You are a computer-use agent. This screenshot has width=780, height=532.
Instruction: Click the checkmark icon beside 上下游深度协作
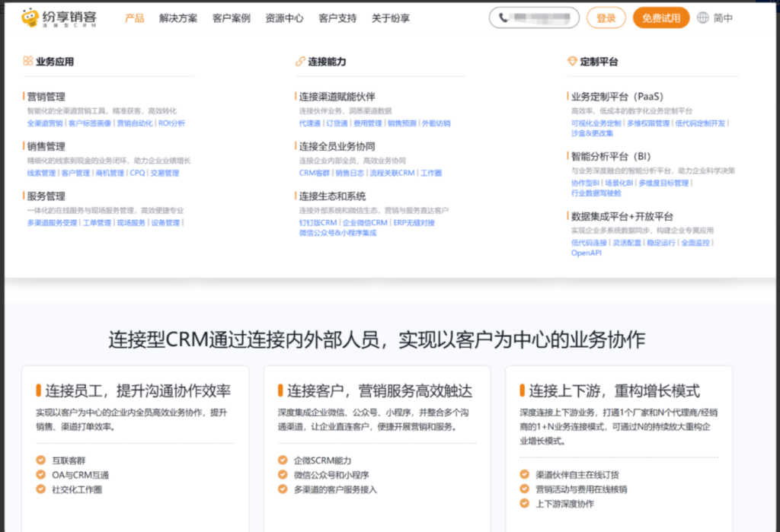(x=523, y=504)
